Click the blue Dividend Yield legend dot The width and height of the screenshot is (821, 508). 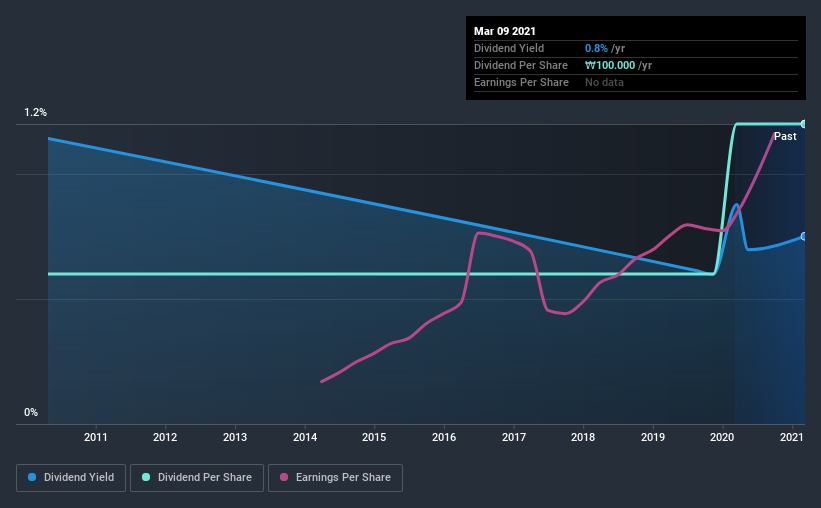[33, 478]
